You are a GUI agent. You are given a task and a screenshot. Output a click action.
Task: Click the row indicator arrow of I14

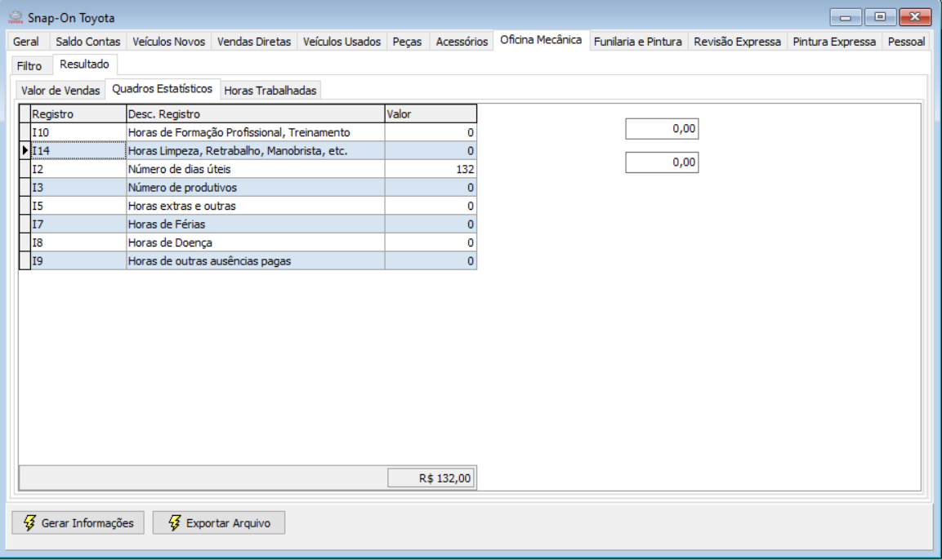coord(25,151)
